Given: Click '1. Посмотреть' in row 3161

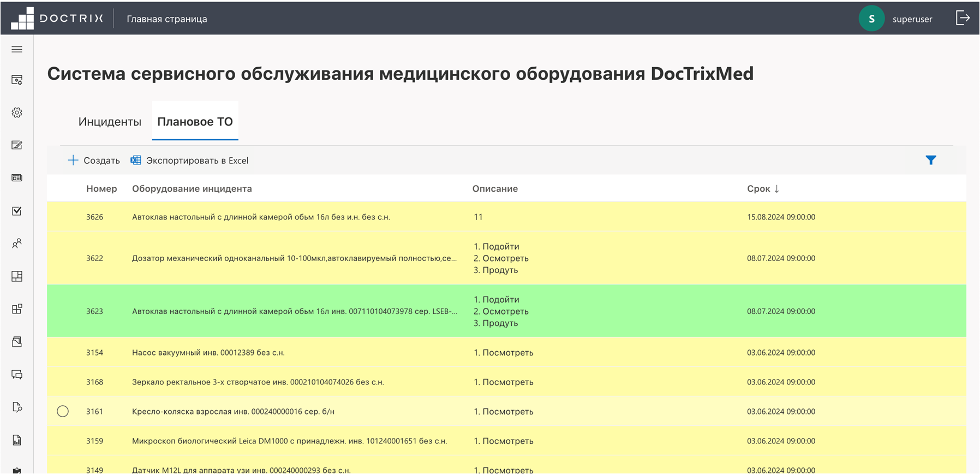Looking at the screenshot, I should tap(504, 412).
